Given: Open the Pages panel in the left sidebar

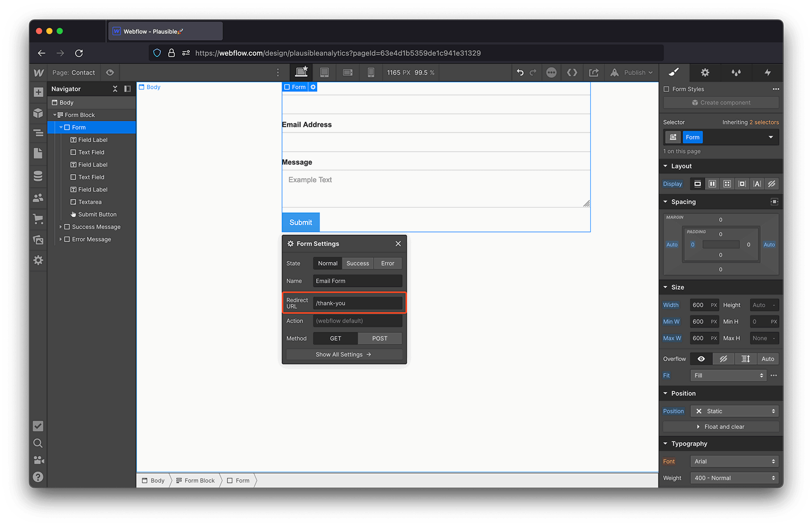Looking at the screenshot, I should [38, 153].
